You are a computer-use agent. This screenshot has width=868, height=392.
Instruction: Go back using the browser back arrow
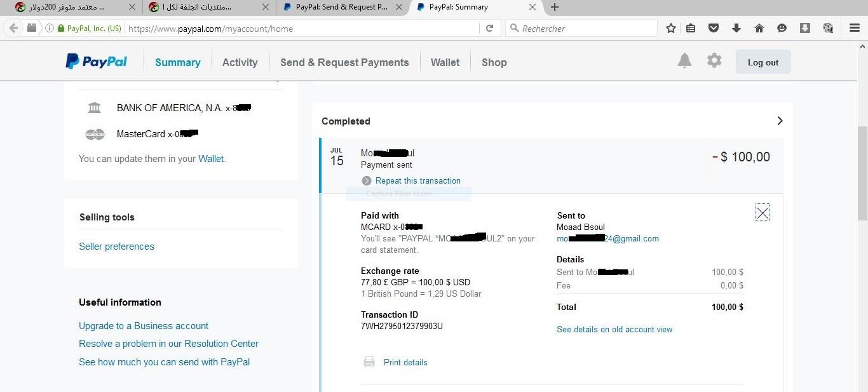(13, 29)
